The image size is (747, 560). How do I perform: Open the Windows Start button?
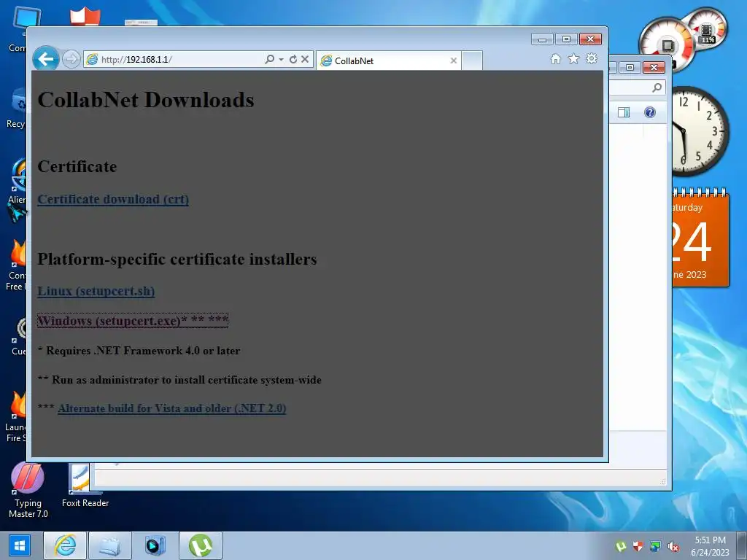pos(20,545)
